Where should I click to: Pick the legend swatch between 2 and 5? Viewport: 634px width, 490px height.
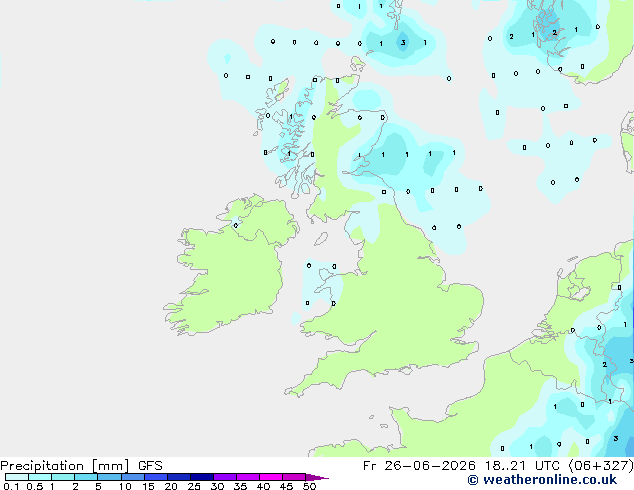[x=86, y=477]
